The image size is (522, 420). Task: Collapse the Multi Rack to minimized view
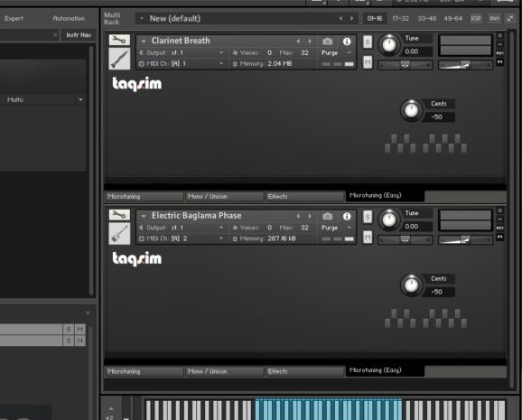[510, 19]
